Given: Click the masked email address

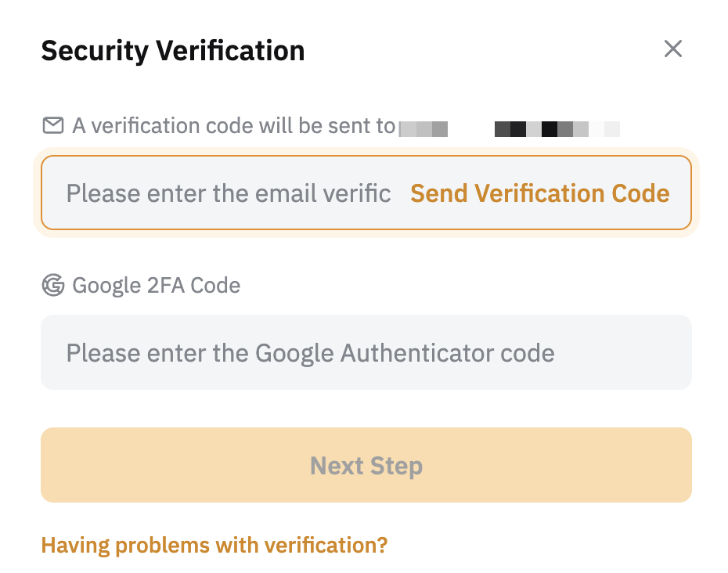Looking at the screenshot, I should coord(509,128).
